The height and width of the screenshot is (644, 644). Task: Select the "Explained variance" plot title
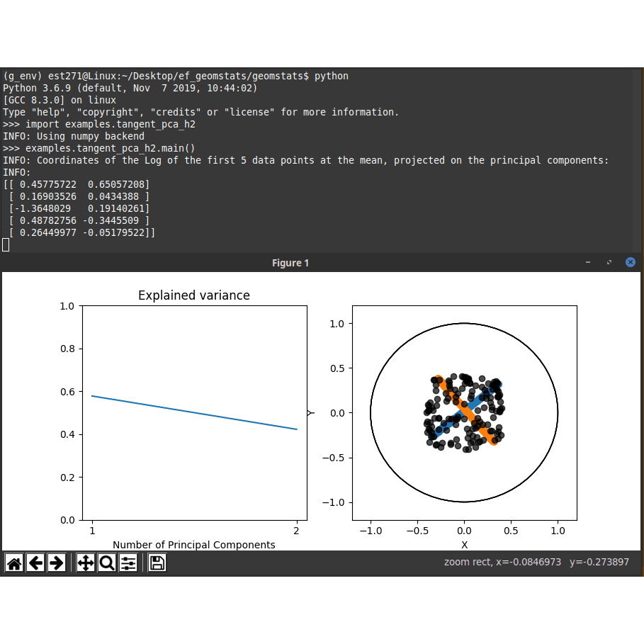coord(193,295)
